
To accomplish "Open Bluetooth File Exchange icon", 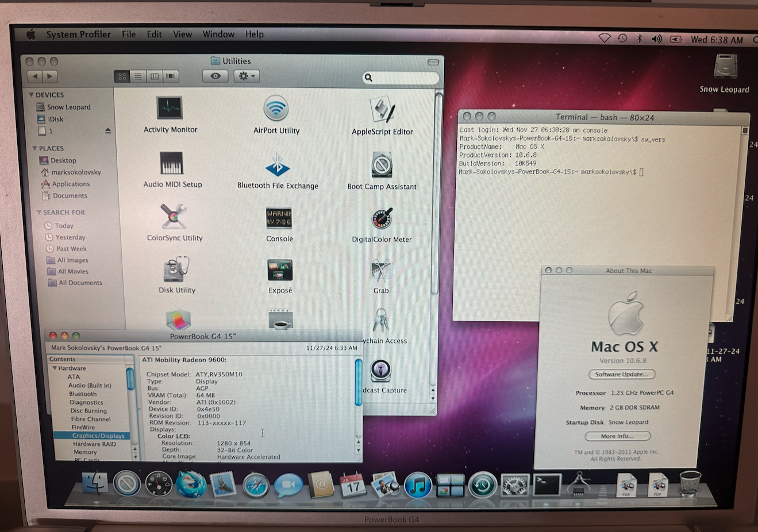I will pyautogui.click(x=277, y=164).
